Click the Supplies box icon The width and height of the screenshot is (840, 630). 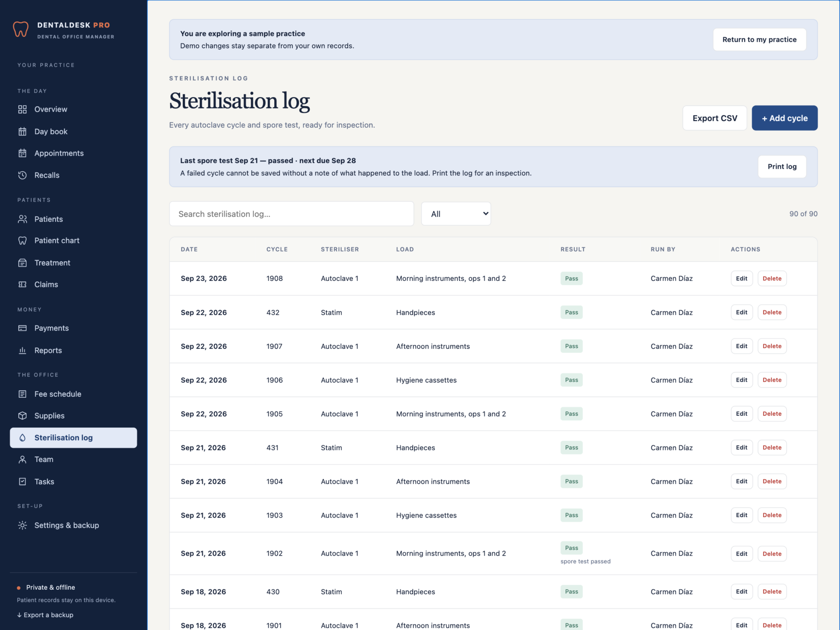[x=22, y=416]
